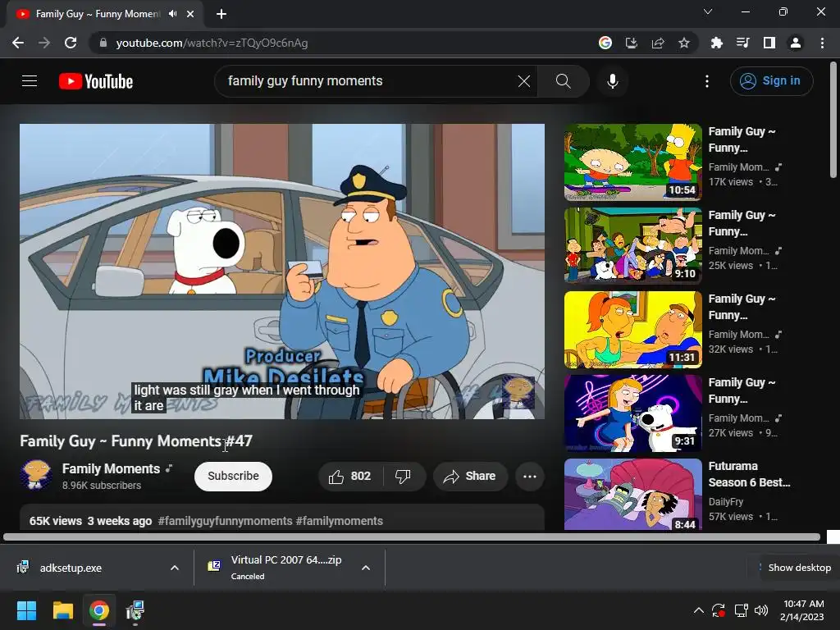Screen dimensions: 840x630
Task: Open clock showing 10:47 AM
Action: 802,610
